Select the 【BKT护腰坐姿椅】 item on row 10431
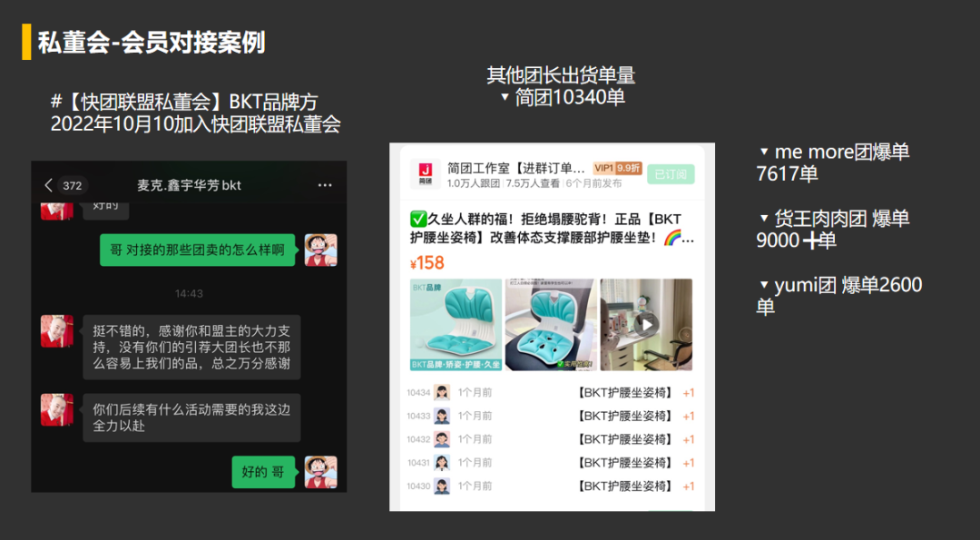Screen dimensions: 980x540 (625, 463)
